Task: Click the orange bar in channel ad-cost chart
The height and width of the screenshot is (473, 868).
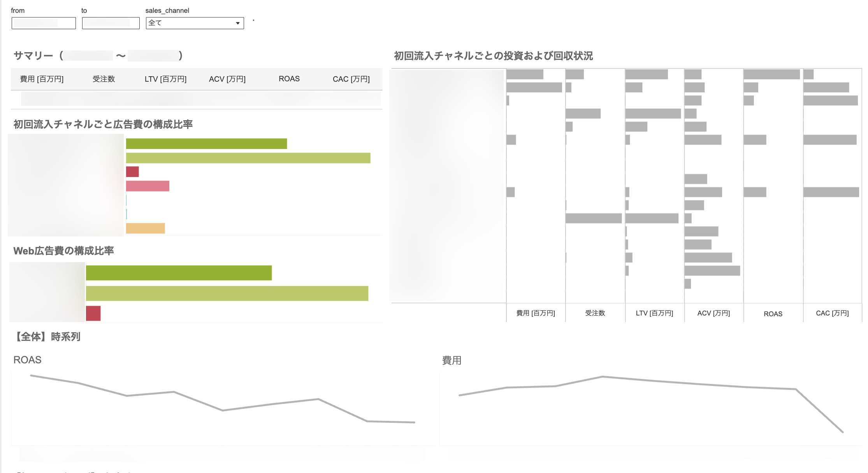Action: 145,228
